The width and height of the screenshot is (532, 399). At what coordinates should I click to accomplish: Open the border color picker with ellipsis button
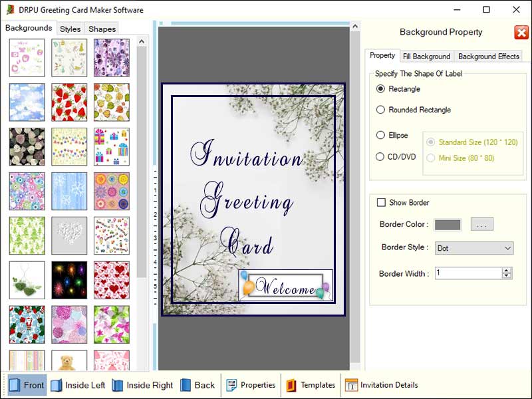(481, 224)
